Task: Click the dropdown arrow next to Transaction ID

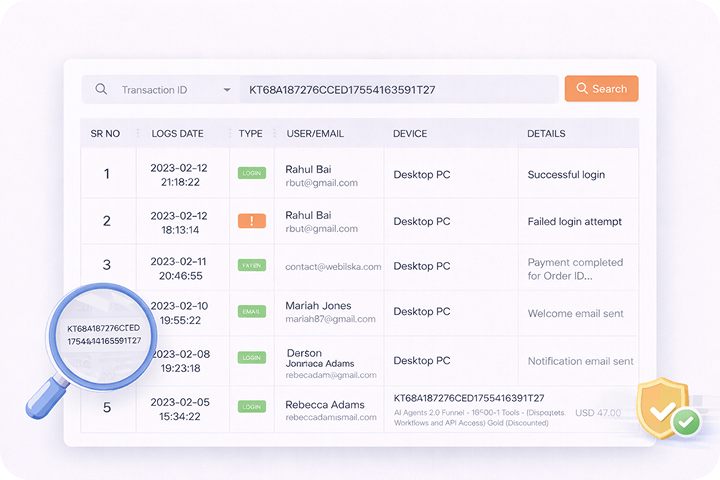Action: point(227,90)
